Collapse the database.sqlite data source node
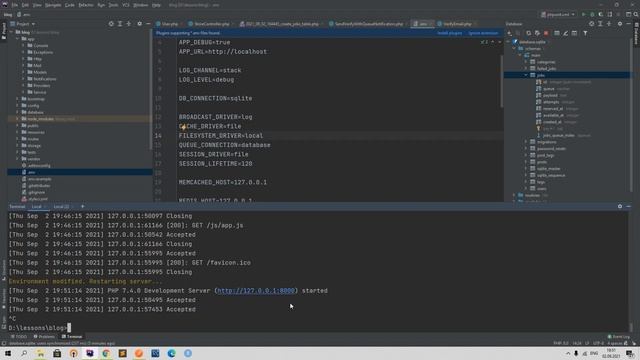640x360 pixels. point(509,42)
